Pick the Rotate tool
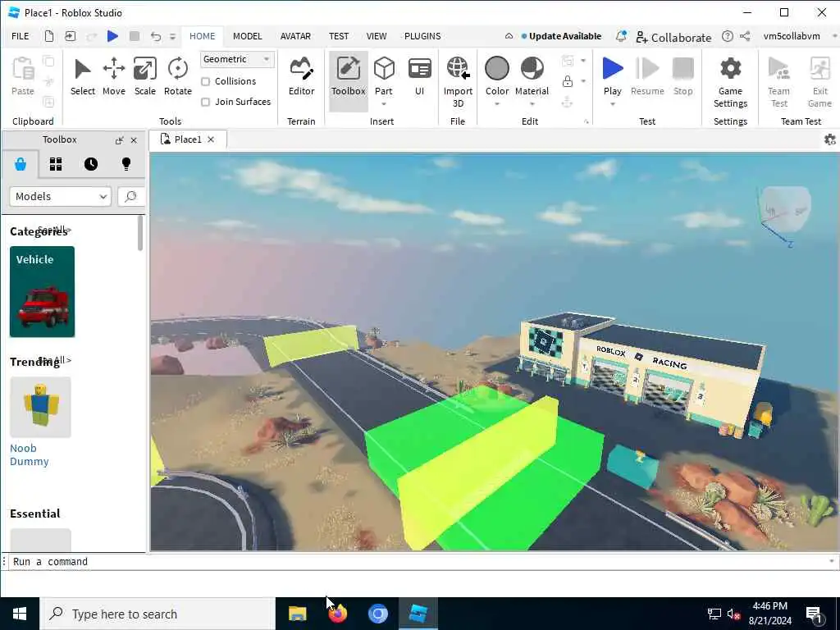Screen dimensions: 840x630 (177, 77)
